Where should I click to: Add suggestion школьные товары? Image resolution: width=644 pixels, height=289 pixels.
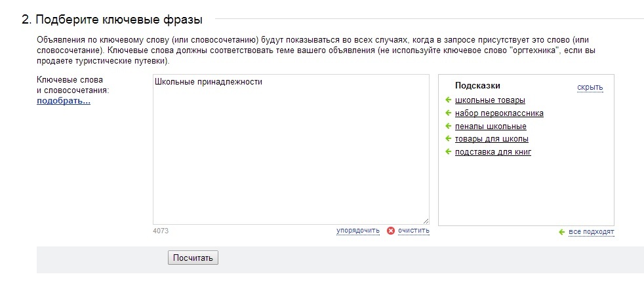pyautogui.click(x=490, y=100)
